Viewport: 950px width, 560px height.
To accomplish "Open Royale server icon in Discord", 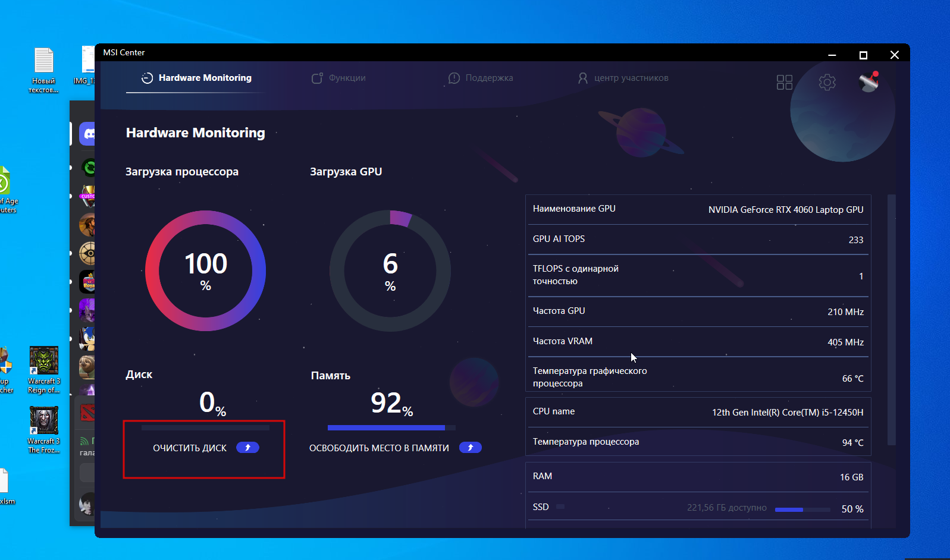I will pos(88,282).
